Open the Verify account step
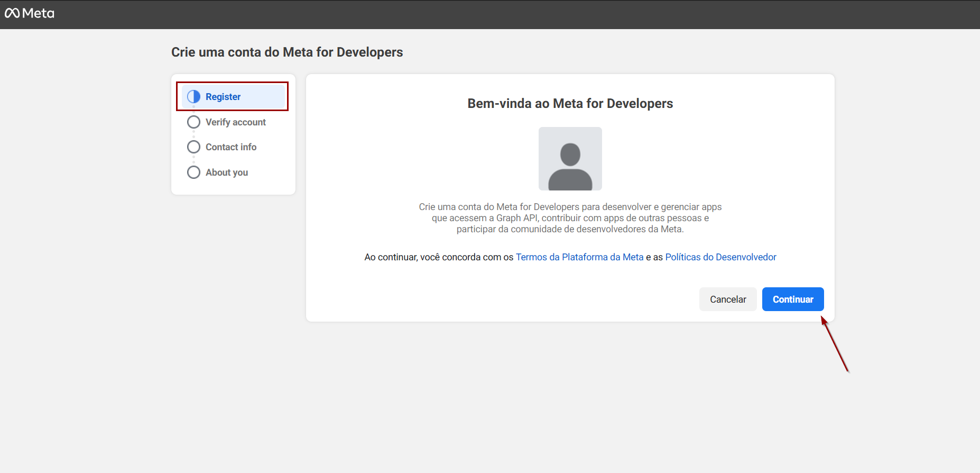Viewport: 980px width, 473px height. pyautogui.click(x=236, y=122)
